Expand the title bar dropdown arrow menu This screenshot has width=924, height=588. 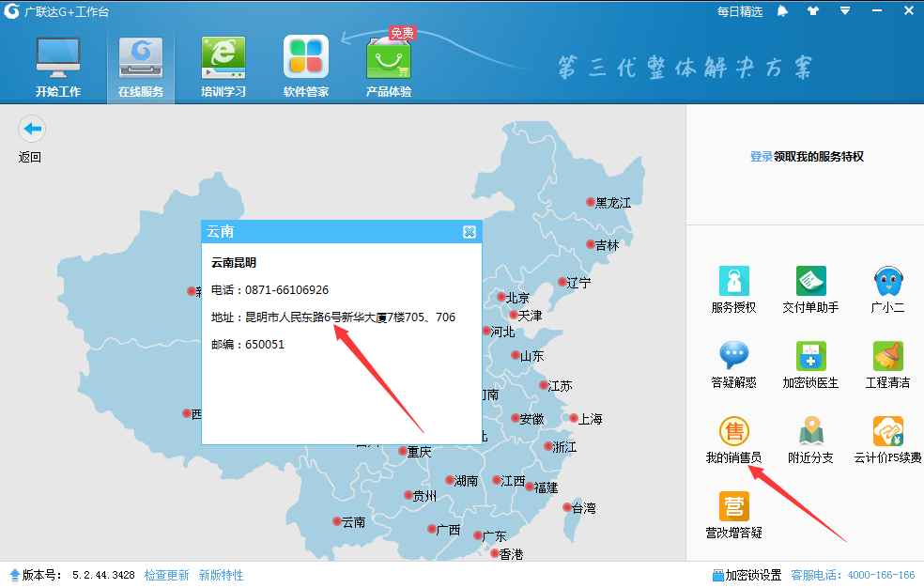click(x=845, y=11)
